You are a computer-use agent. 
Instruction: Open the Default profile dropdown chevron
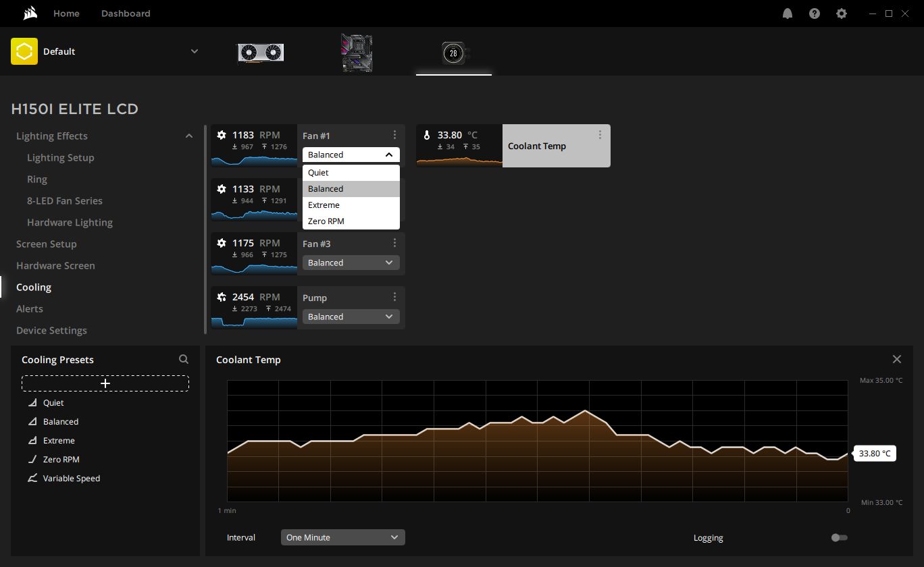point(195,51)
